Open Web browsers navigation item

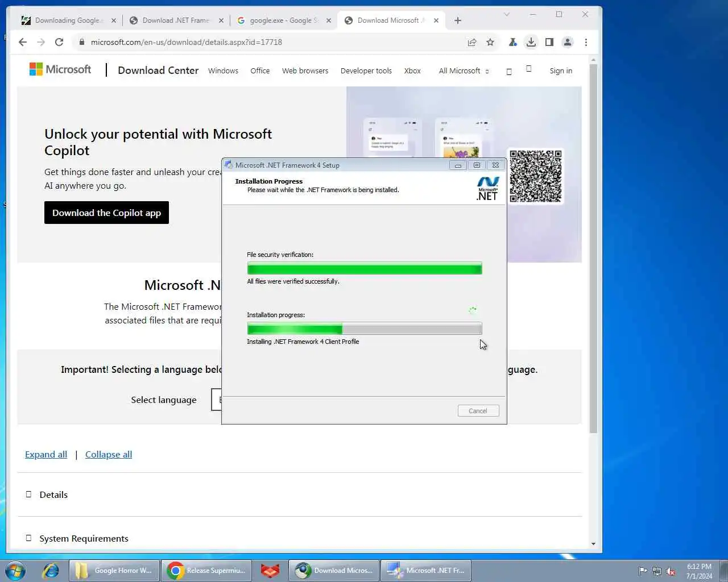[305, 71]
